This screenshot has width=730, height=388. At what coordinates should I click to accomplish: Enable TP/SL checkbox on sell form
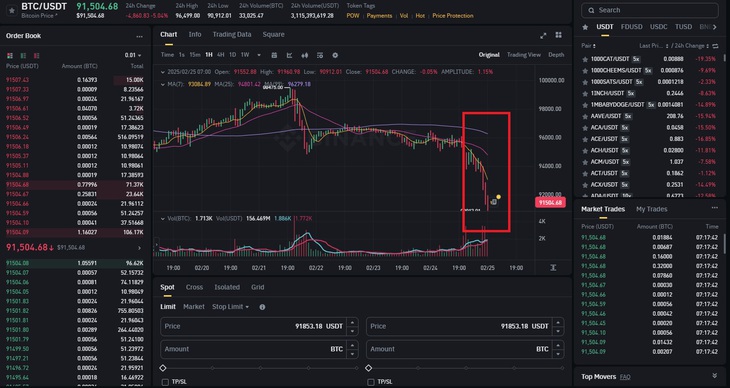click(x=371, y=382)
